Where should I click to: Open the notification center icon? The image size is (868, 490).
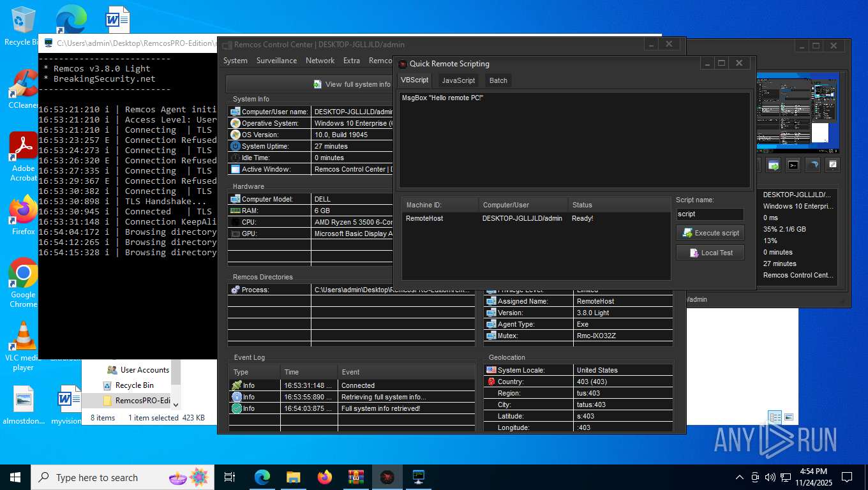[847, 477]
